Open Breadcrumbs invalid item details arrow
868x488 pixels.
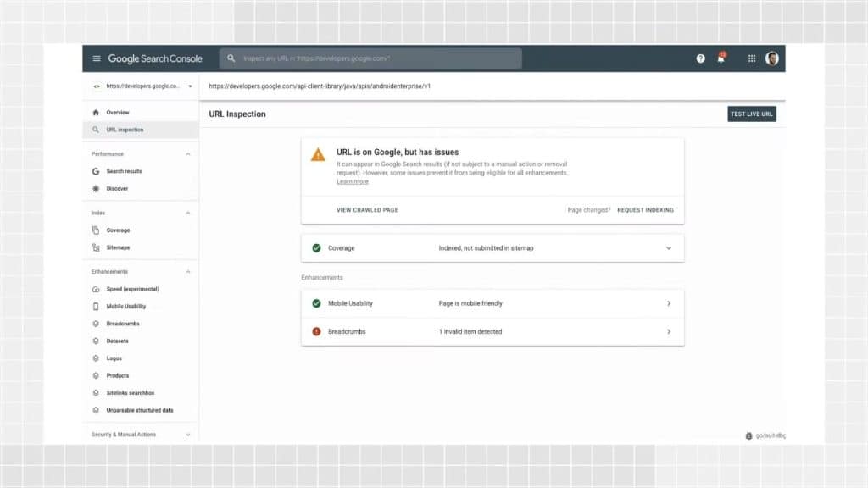click(668, 331)
